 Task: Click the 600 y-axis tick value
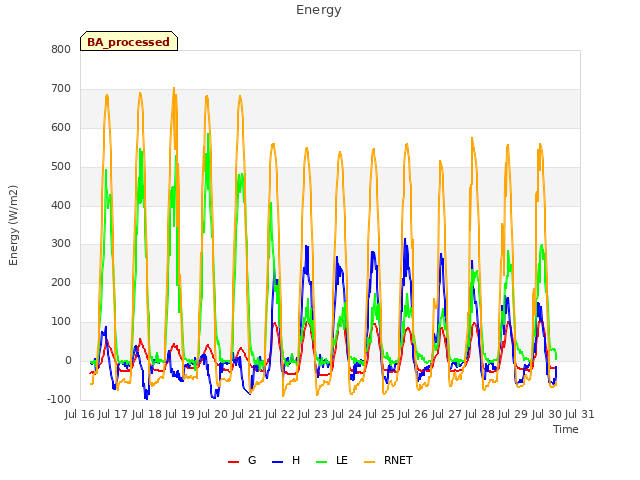[61, 128]
